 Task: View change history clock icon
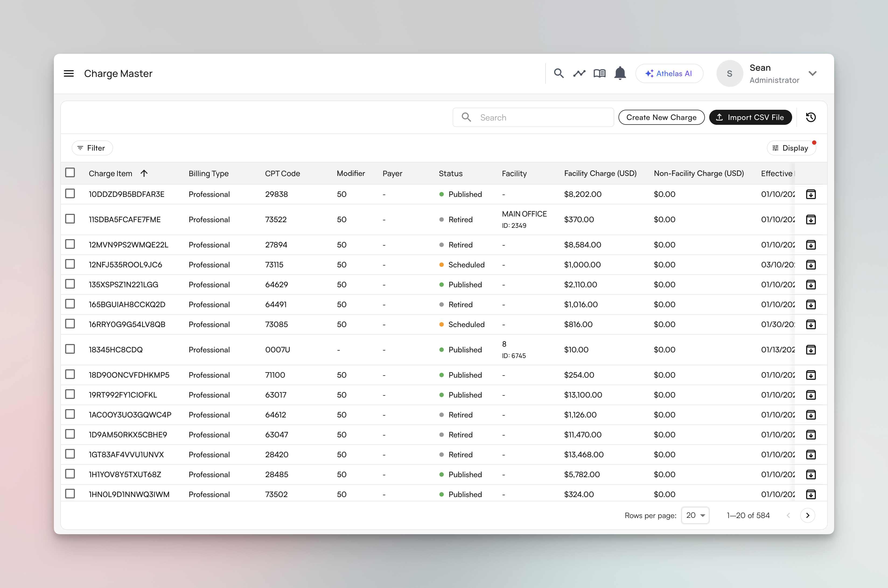(811, 117)
